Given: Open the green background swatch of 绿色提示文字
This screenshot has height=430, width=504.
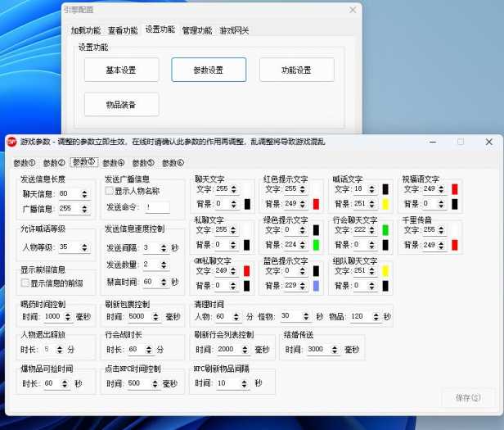Looking at the screenshot, I should pyautogui.click(x=316, y=244).
